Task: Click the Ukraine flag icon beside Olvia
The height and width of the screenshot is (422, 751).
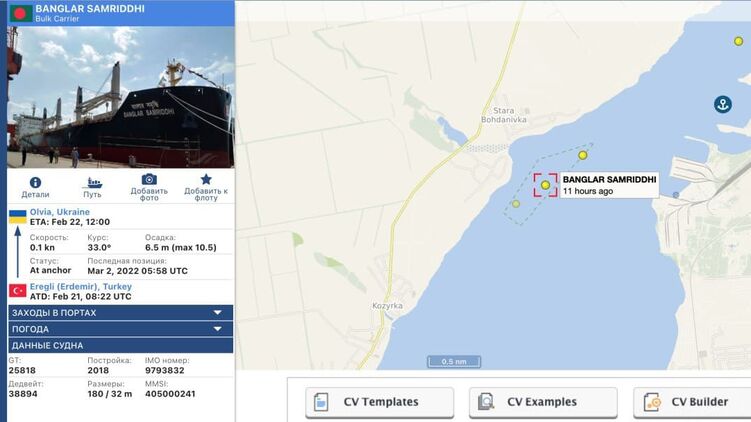Action: pyautogui.click(x=18, y=217)
